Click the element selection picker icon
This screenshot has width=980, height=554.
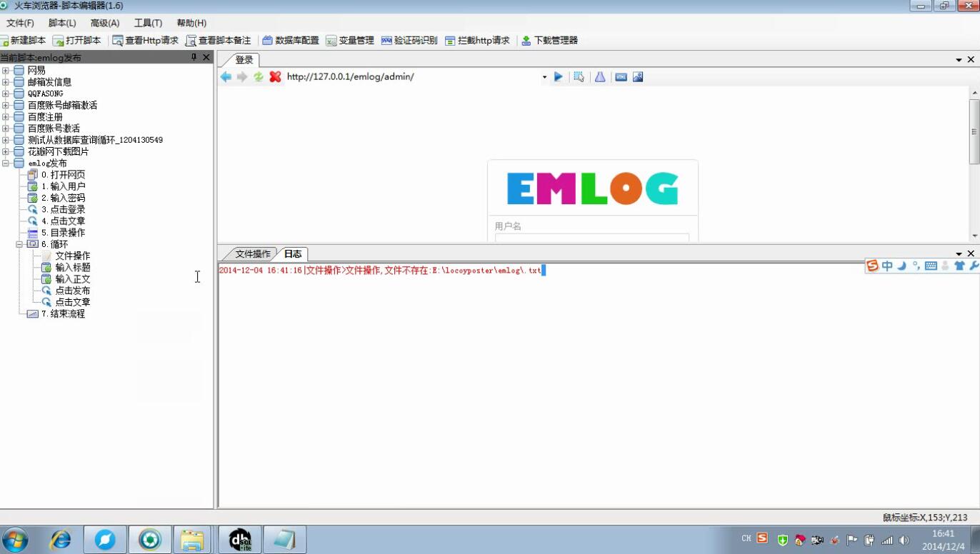click(579, 76)
